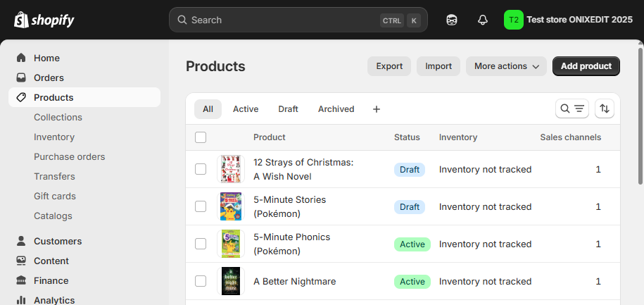Open 5-Minute Phonics (Pokémon) product link

(x=291, y=244)
